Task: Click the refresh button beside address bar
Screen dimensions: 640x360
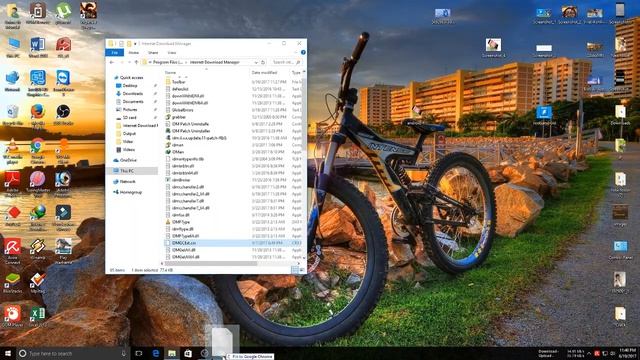Action: pyautogui.click(x=263, y=62)
